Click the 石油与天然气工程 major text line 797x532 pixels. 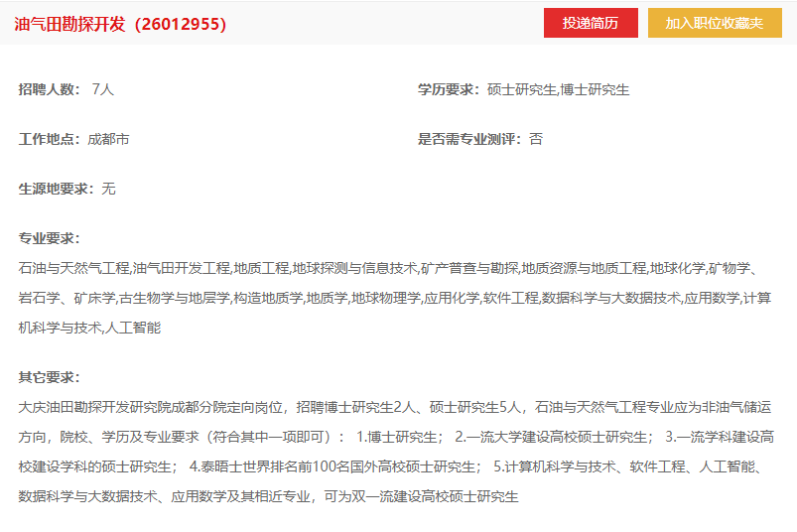pos(389,268)
